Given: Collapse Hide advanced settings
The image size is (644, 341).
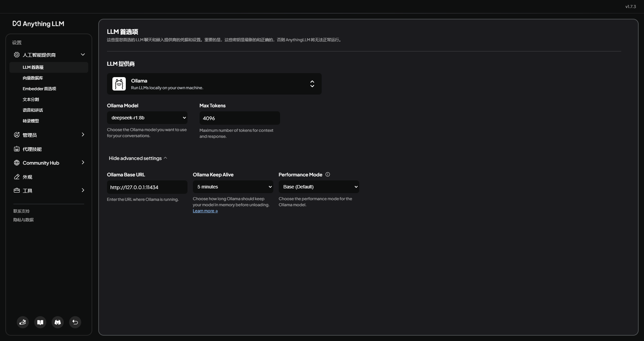Looking at the screenshot, I should click(138, 158).
